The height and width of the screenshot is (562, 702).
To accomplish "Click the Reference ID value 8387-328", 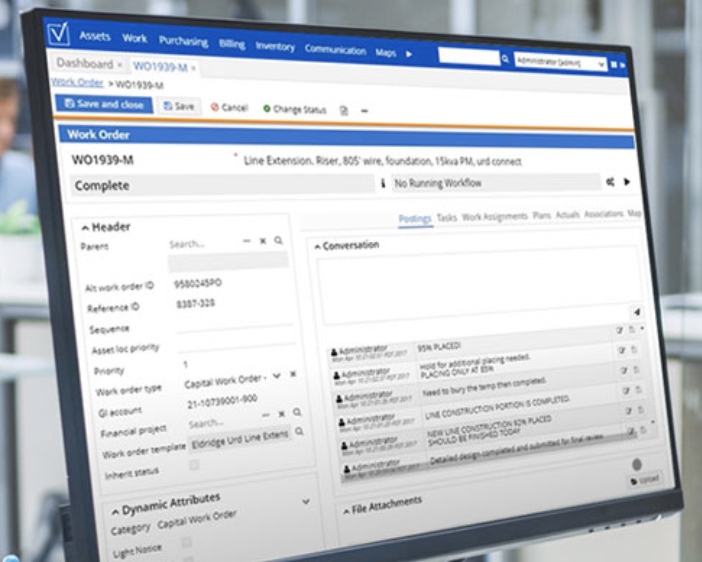I will pos(195,304).
